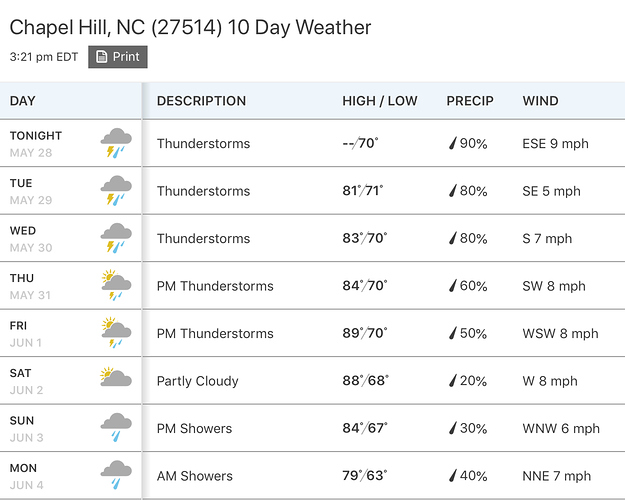Select the DAY column header
The width and height of the screenshot is (625, 500).
[x=23, y=101]
